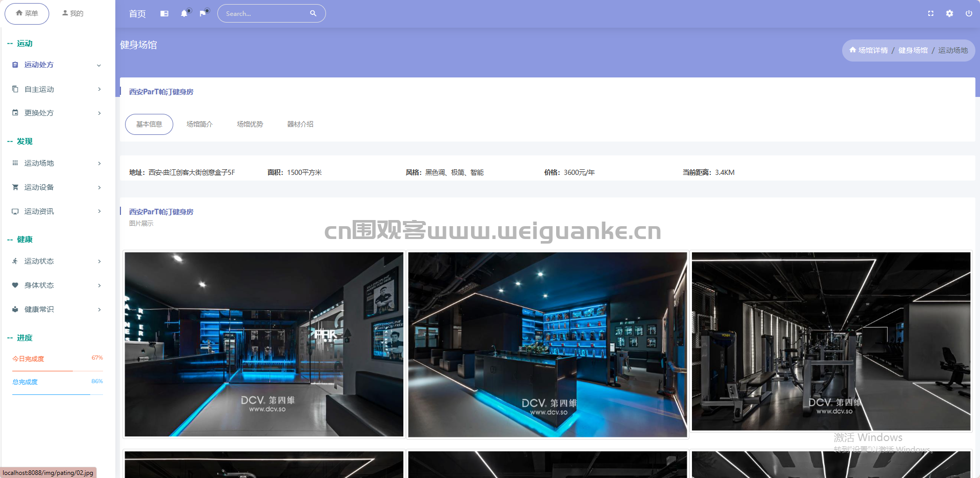Open settings gear icon in header

[x=950, y=13]
